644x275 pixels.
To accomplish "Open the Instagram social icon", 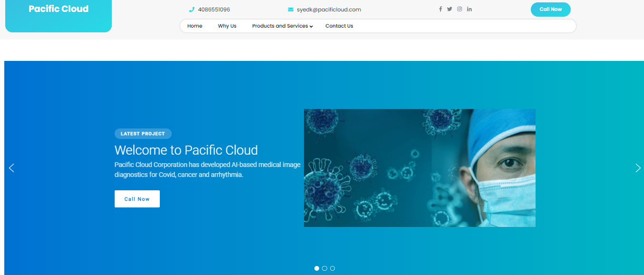I will click(459, 9).
